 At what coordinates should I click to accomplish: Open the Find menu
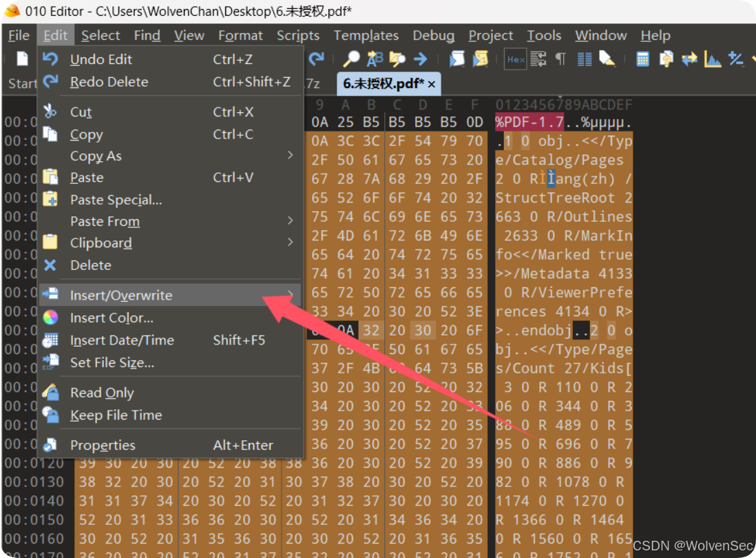[147, 35]
